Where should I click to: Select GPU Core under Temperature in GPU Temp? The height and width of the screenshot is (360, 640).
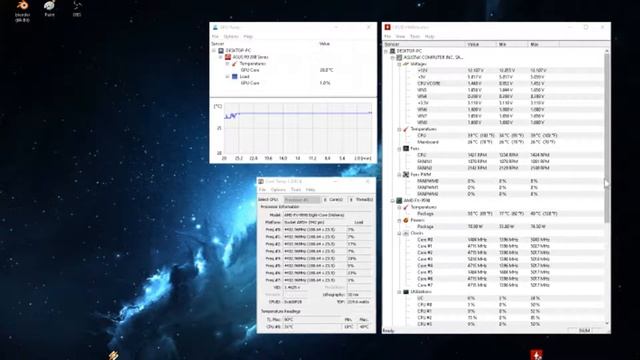250,70
